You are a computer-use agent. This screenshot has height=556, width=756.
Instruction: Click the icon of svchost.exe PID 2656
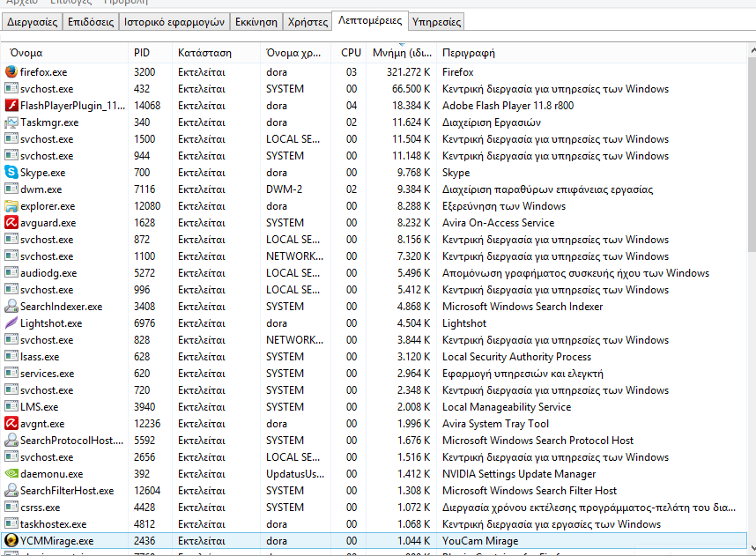[x=11, y=456]
